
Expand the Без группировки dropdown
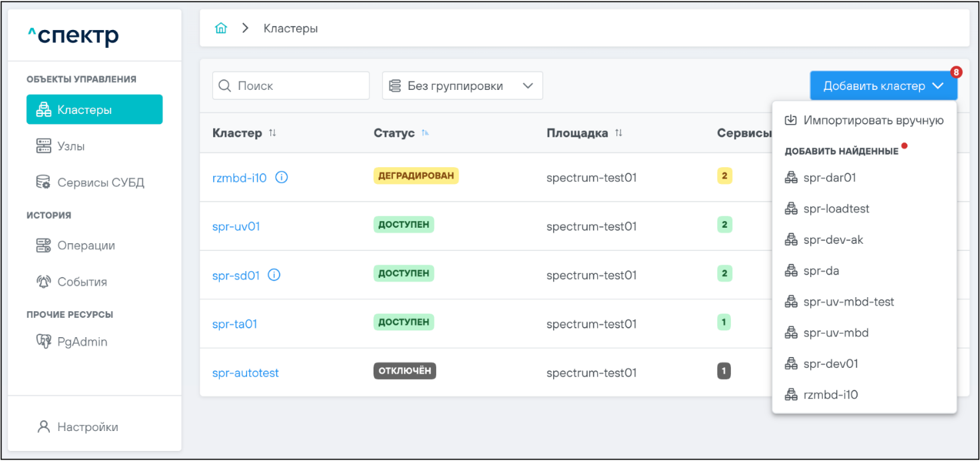(x=462, y=86)
